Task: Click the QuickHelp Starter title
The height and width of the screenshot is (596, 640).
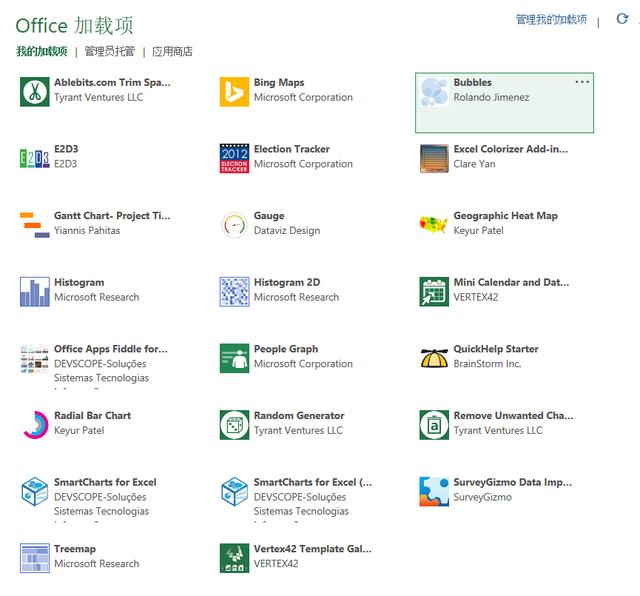Action: tap(496, 349)
